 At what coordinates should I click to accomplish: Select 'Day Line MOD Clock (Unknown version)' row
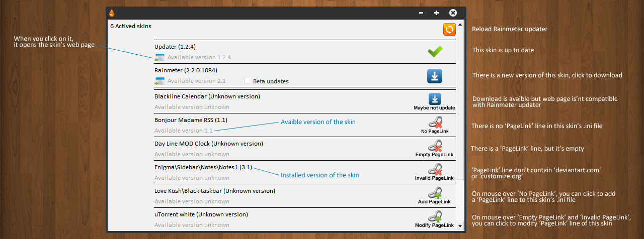click(209, 144)
